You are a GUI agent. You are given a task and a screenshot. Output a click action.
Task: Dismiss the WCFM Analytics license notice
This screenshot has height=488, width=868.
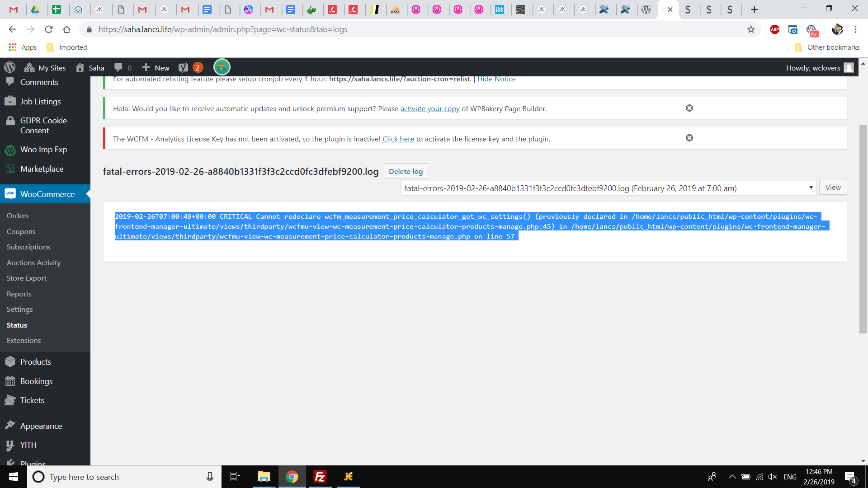click(689, 138)
